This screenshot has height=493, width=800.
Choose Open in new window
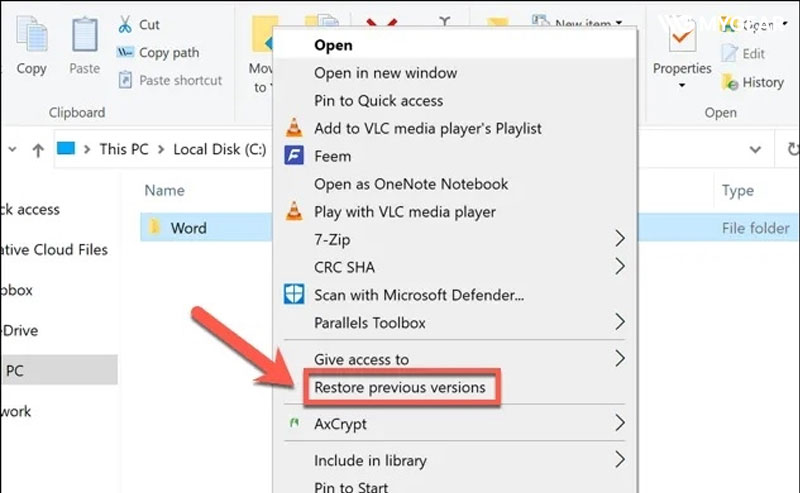click(385, 73)
